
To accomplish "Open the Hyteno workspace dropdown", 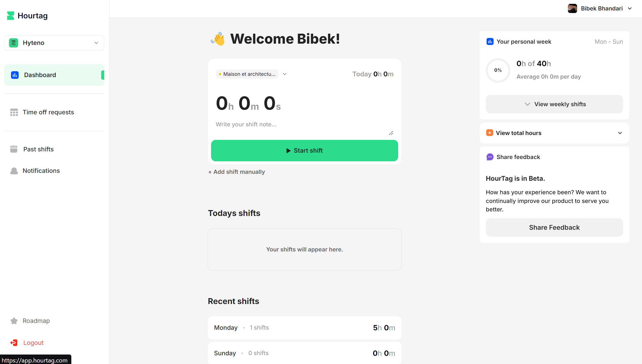I will pyautogui.click(x=54, y=43).
